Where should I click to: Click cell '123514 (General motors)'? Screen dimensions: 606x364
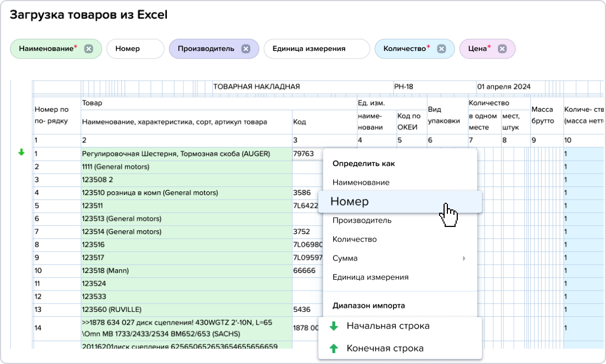186,231
